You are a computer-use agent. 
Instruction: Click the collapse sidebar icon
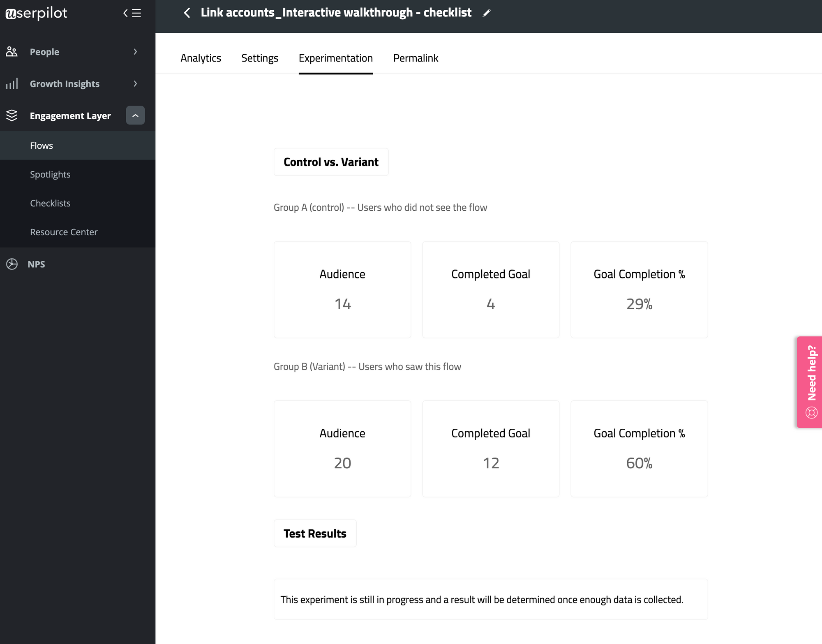pos(133,12)
